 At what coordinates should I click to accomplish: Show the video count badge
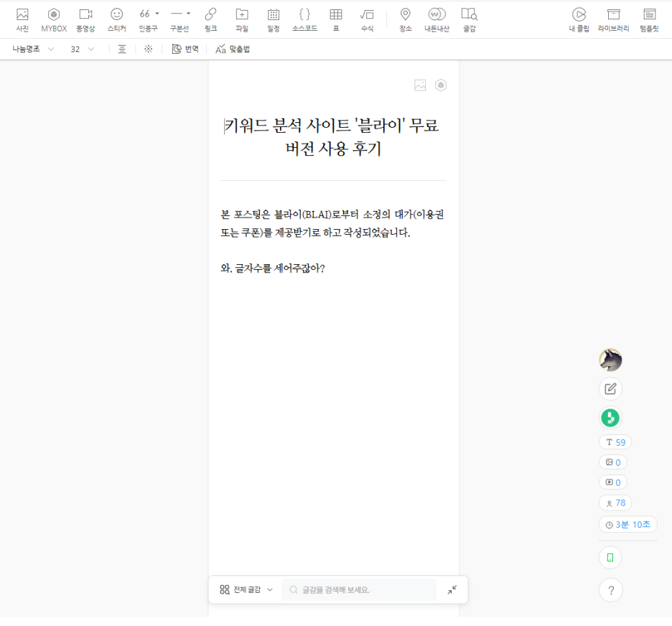(x=613, y=482)
